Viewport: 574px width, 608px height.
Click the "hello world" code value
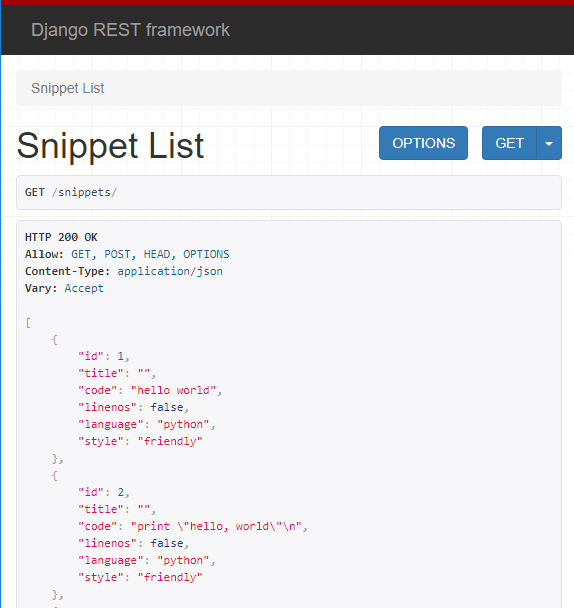[x=173, y=390]
